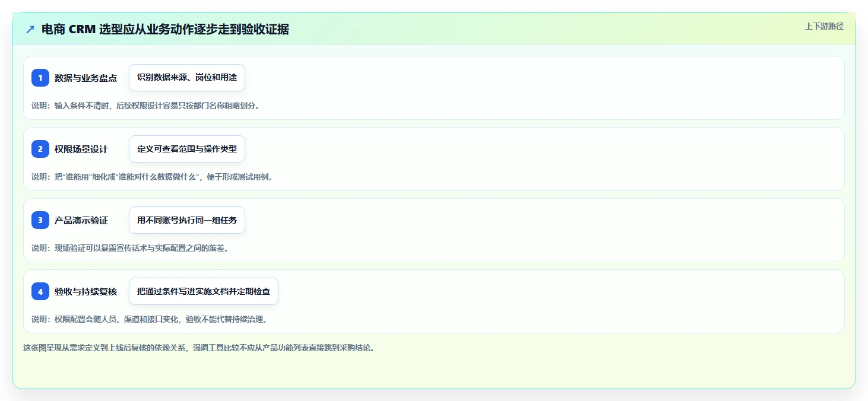This screenshot has width=868, height=401.
Task: Click the footer caption starting 这张图呈现从需求定义
Action: (x=199, y=348)
